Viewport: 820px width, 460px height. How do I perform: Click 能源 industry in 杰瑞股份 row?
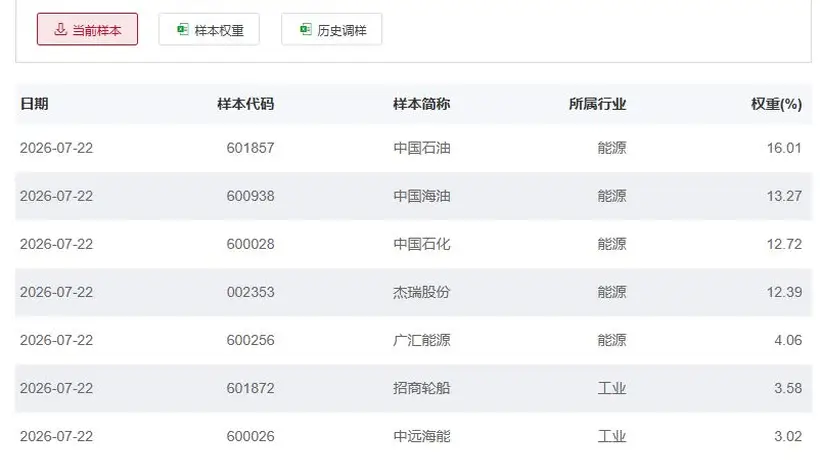tap(612, 292)
